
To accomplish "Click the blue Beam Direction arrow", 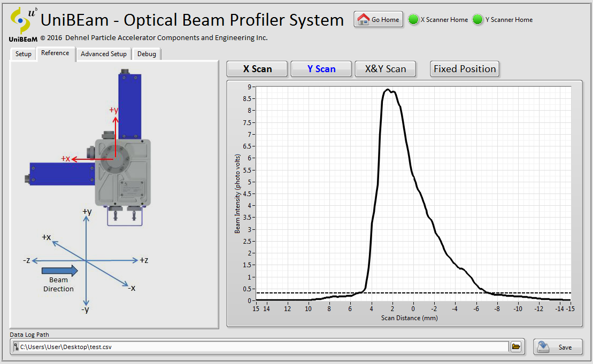I will [x=59, y=271].
